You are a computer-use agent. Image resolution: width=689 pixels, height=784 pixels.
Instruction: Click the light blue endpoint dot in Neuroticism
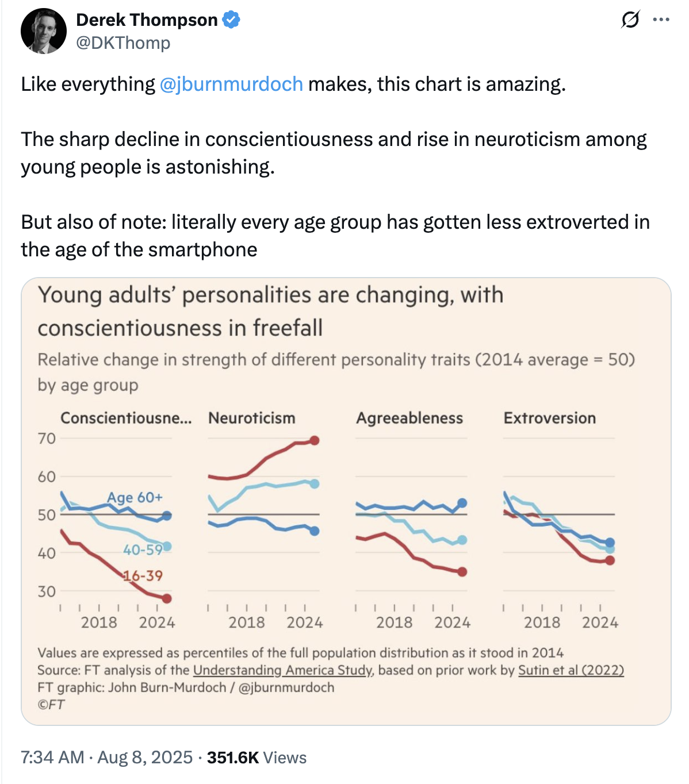click(x=314, y=484)
